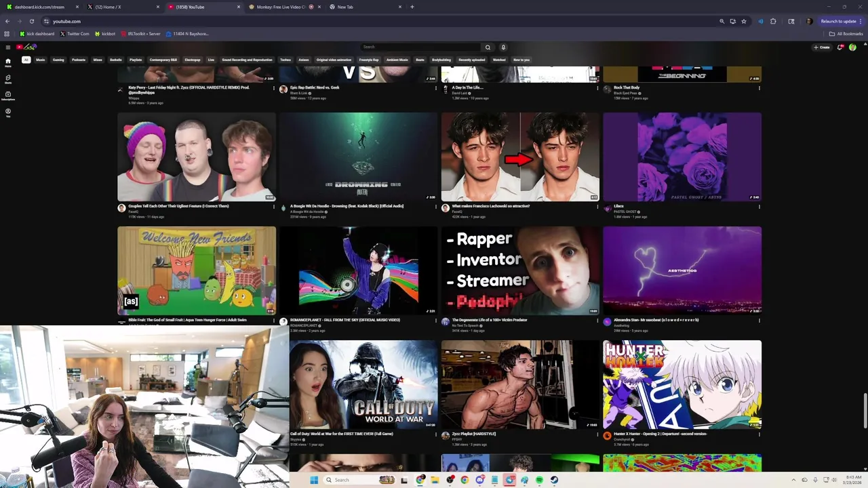Switch to the New Tab browser tab
This screenshot has width=868, height=488.
[x=365, y=7]
